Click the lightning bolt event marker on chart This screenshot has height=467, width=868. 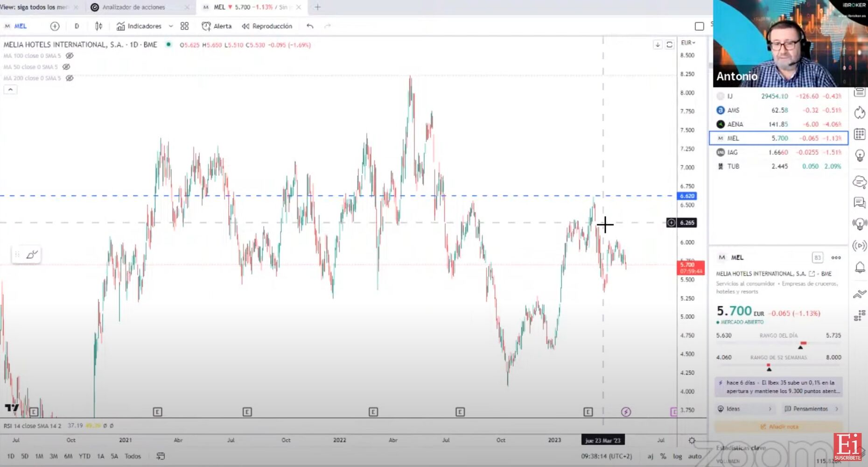pos(626,412)
